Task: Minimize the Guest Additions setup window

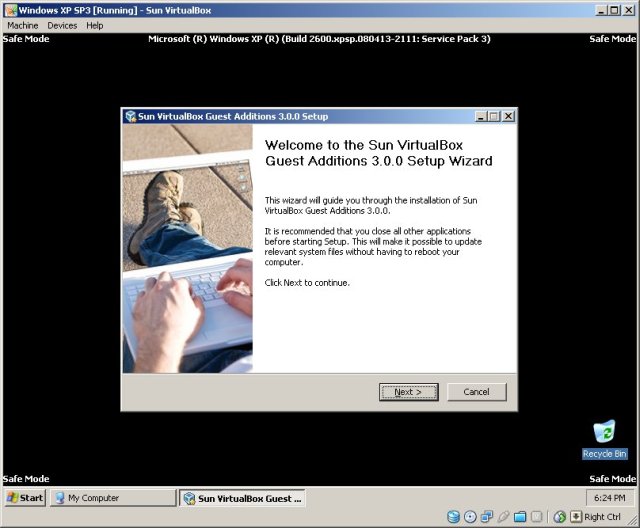Action: coord(481,117)
